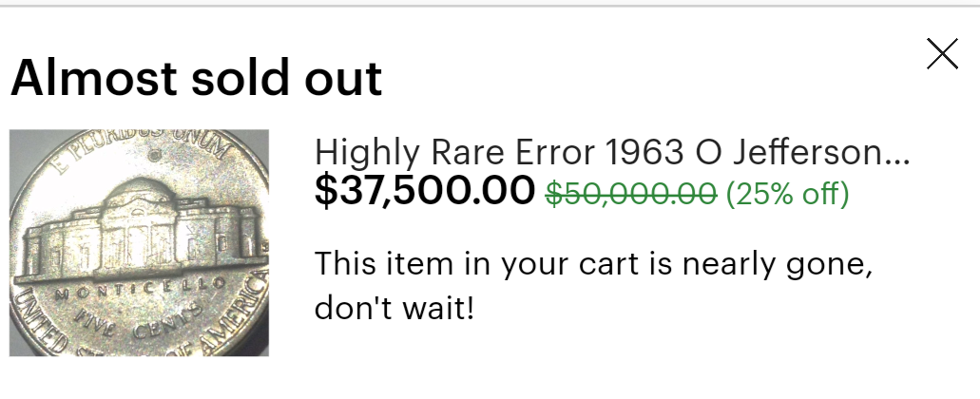Click the struck-through $50,000.00 original price
This screenshot has width=980, height=399.
[631, 194]
